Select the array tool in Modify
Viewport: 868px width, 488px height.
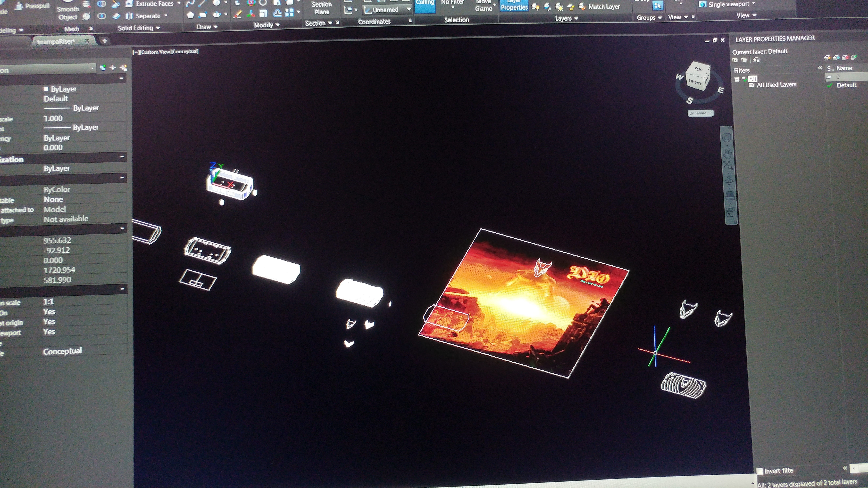[x=289, y=13]
